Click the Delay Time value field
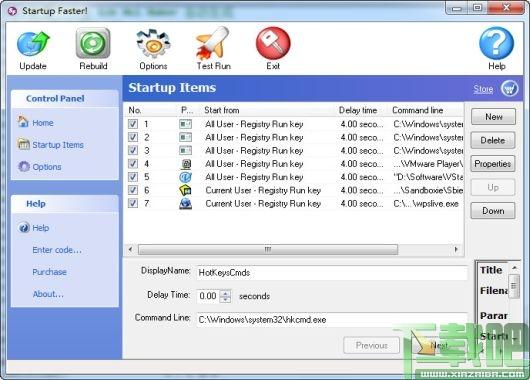 pyautogui.click(x=208, y=296)
